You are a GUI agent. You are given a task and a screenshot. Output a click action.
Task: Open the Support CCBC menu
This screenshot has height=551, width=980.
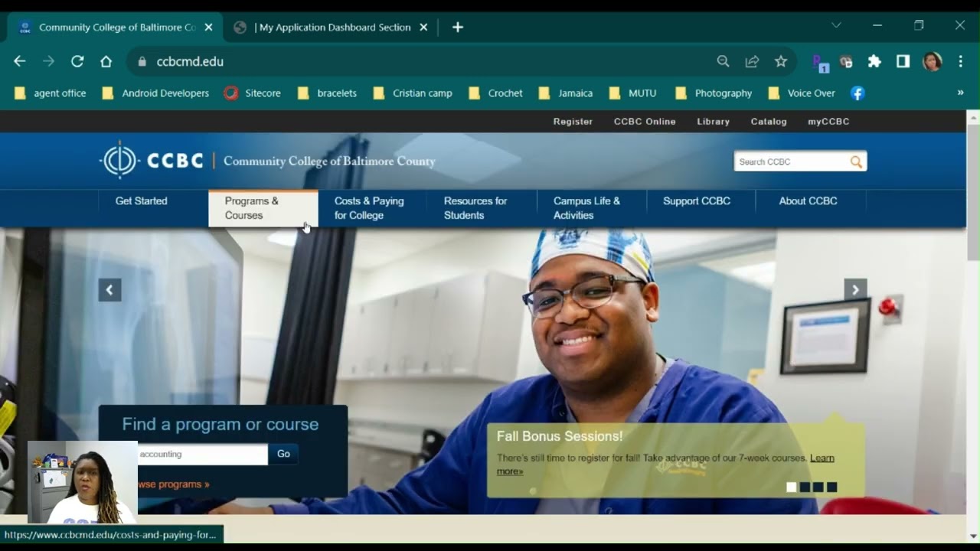(x=701, y=208)
